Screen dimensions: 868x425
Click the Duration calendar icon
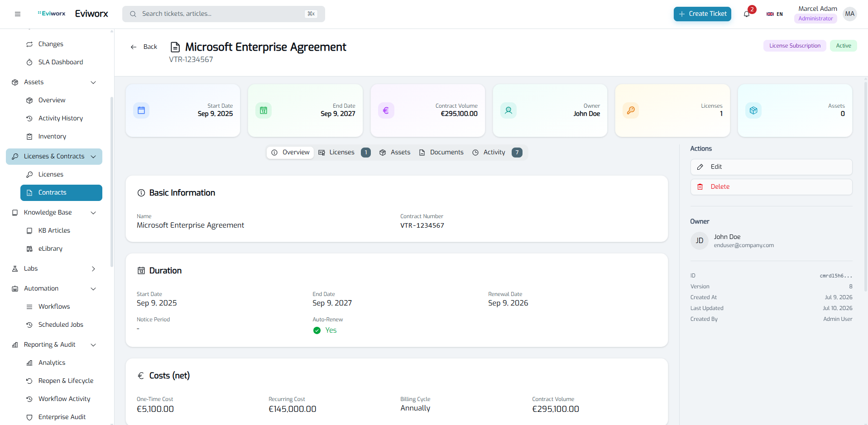141,271
